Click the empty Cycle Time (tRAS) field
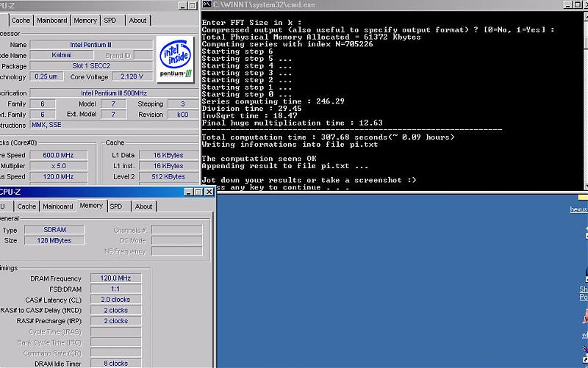Screen dimensions: 588x368 (116, 332)
